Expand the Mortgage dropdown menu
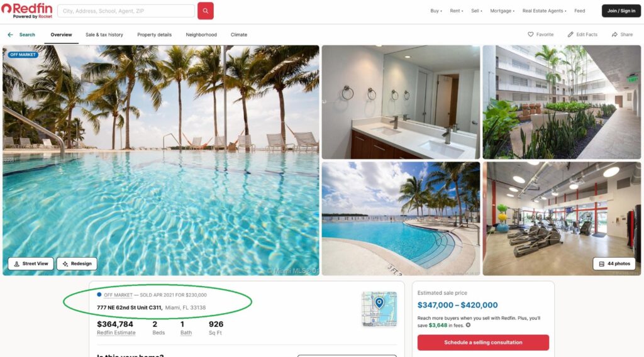This screenshot has height=357, width=644. pyautogui.click(x=502, y=11)
